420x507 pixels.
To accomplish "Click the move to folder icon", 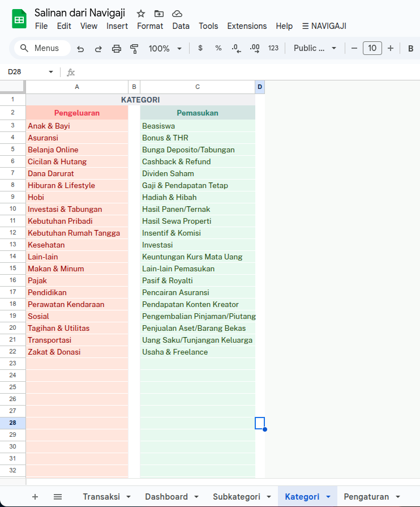I will (x=159, y=14).
